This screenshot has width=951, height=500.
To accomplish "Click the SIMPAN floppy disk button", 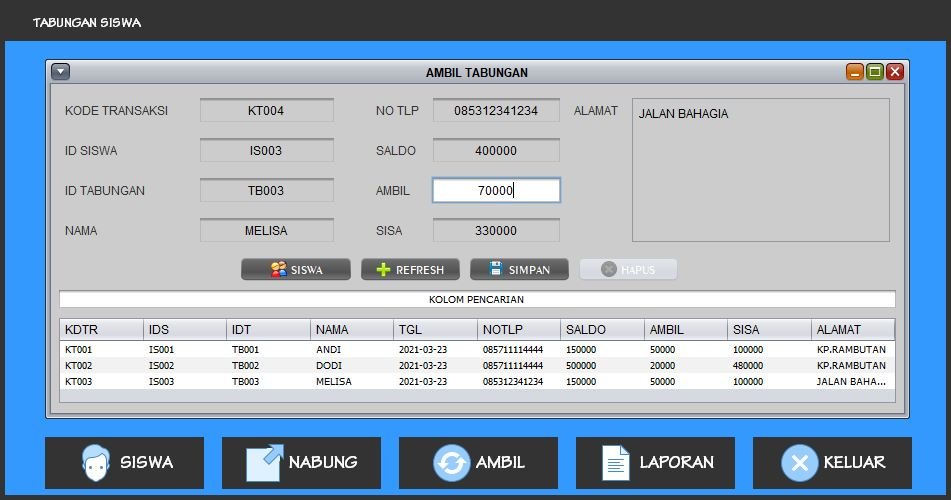I will (519, 269).
